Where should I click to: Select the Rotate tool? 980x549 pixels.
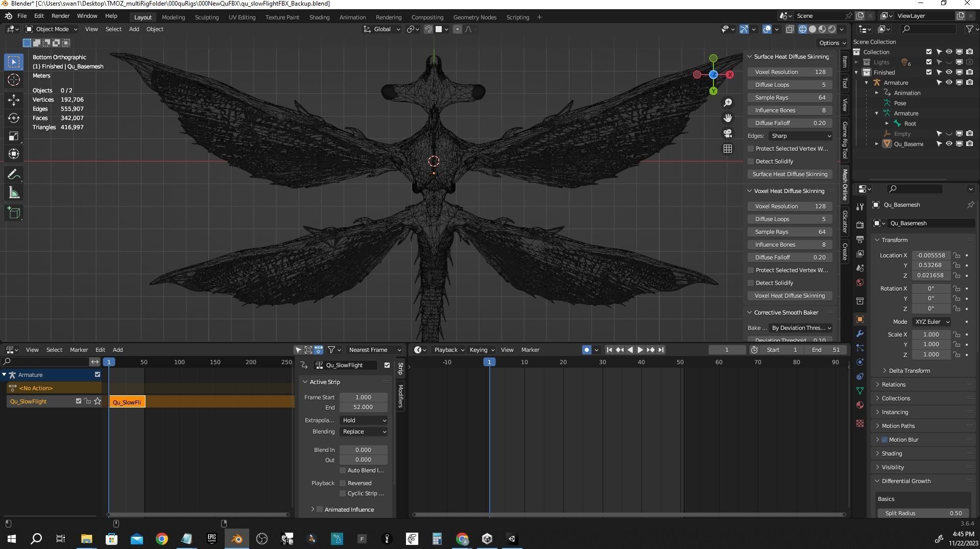[x=14, y=118]
